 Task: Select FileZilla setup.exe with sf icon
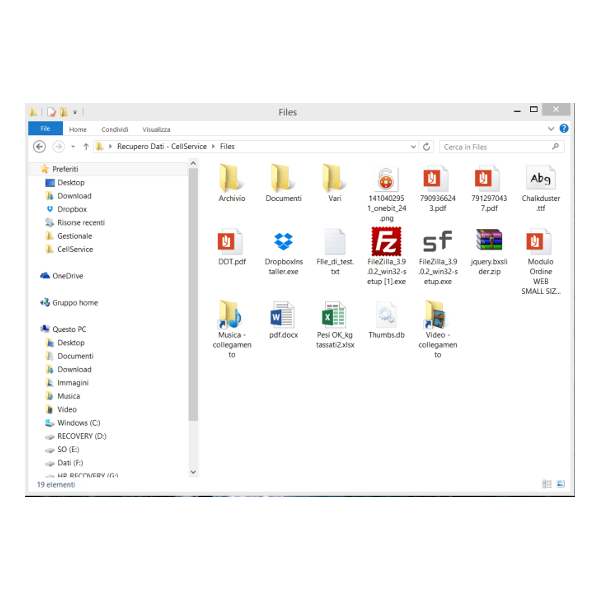click(x=437, y=256)
